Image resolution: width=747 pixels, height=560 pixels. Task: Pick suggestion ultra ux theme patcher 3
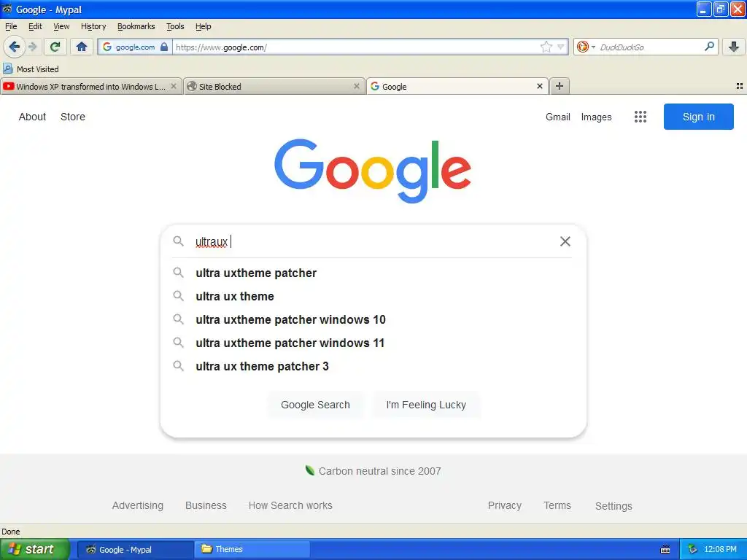click(x=373, y=366)
